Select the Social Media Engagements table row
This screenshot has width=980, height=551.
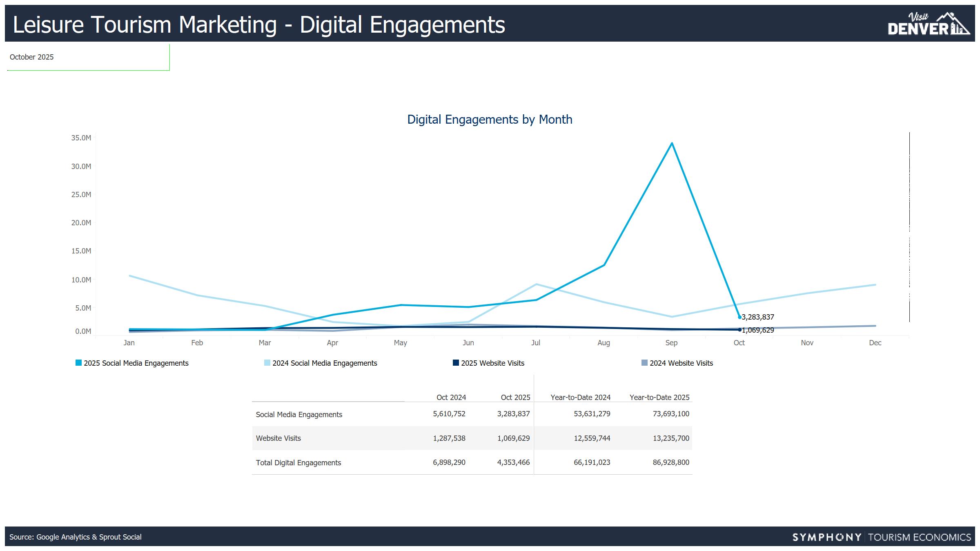pyautogui.click(x=299, y=414)
